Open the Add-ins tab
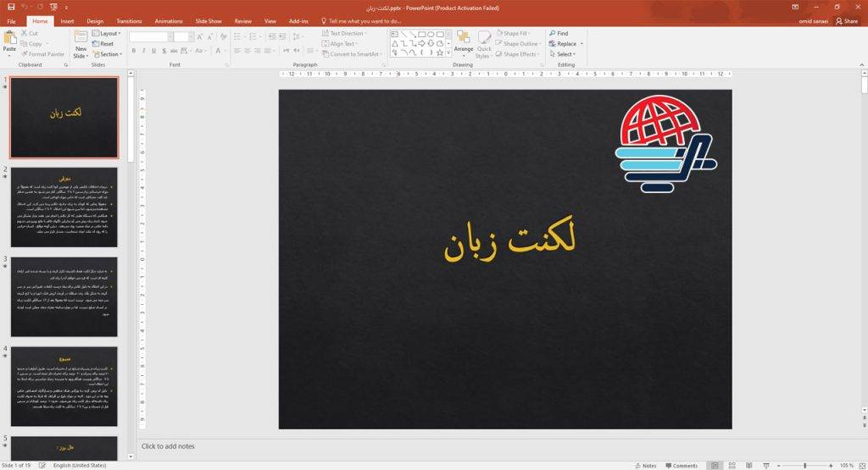This screenshot has width=868, height=470. [x=298, y=21]
